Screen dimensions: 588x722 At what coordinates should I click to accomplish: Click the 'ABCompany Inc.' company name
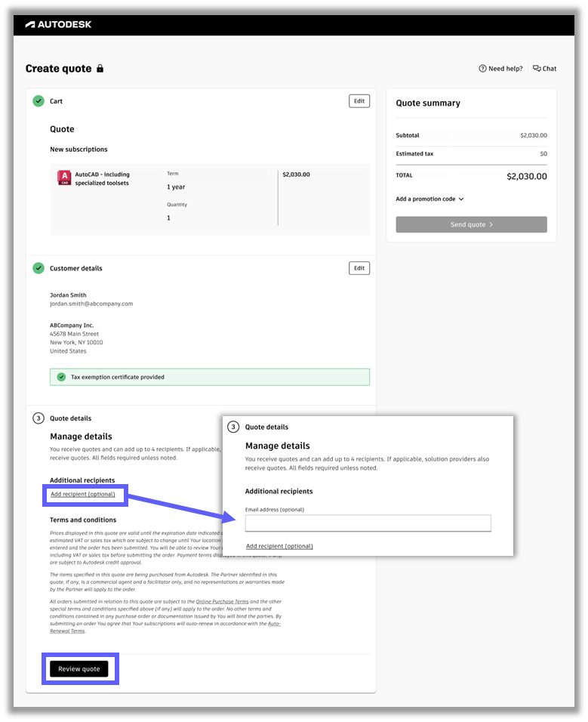72,326
